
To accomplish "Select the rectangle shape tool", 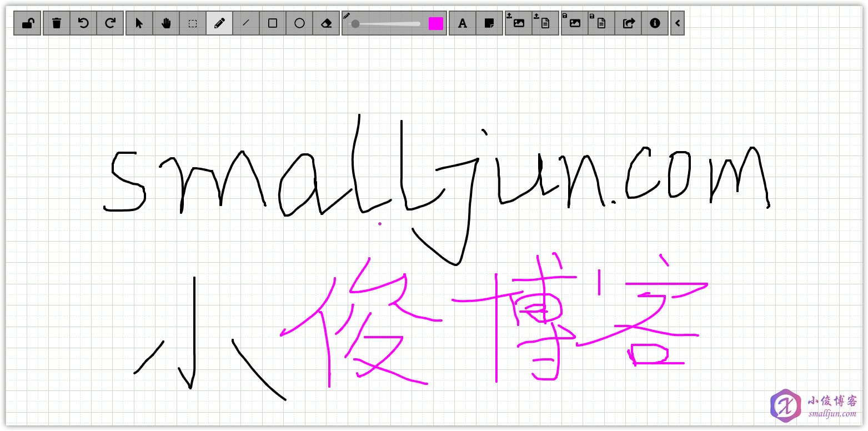I will pos(273,23).
